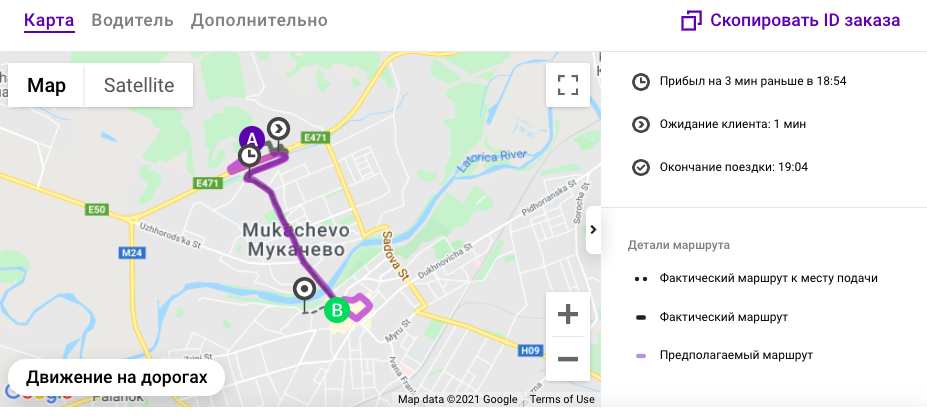Toggle Движение на дорогах traffic layer
The width and height of the screenshot is (927, 419).
tap(117, 378)
